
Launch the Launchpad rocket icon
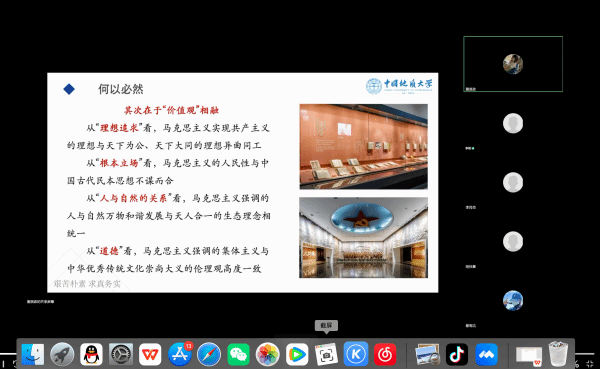(62, 354)
